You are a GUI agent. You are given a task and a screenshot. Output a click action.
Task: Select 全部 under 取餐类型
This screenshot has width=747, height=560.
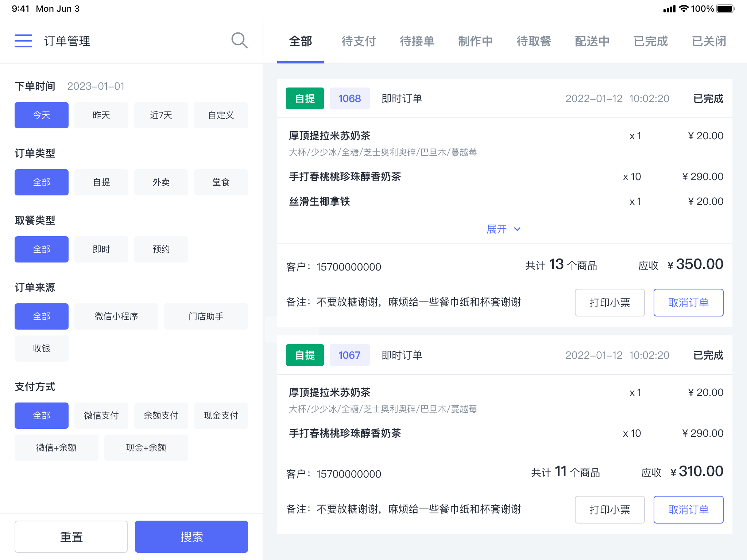click(42, 249)
